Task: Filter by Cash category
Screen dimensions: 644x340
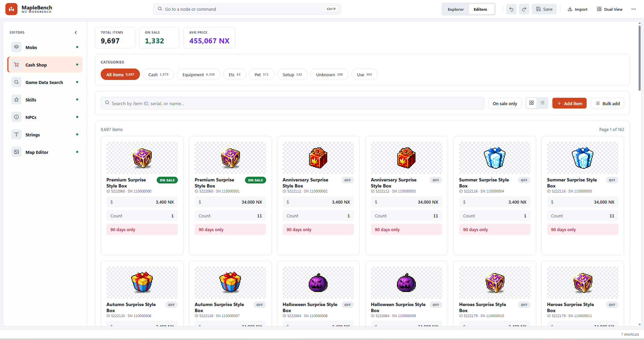Action: click(158, 75)
